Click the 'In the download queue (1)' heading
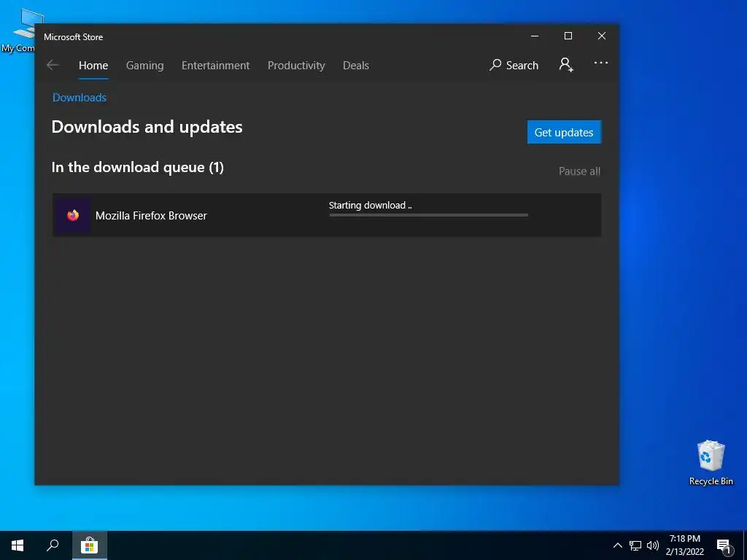The height and width of the screenshot is (560, 747). (137, 167)
